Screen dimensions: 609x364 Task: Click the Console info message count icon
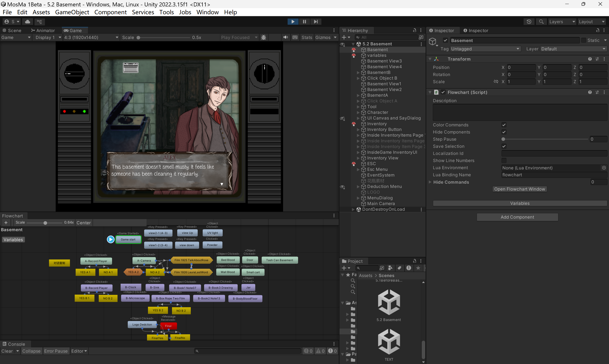tap(308, 351)
